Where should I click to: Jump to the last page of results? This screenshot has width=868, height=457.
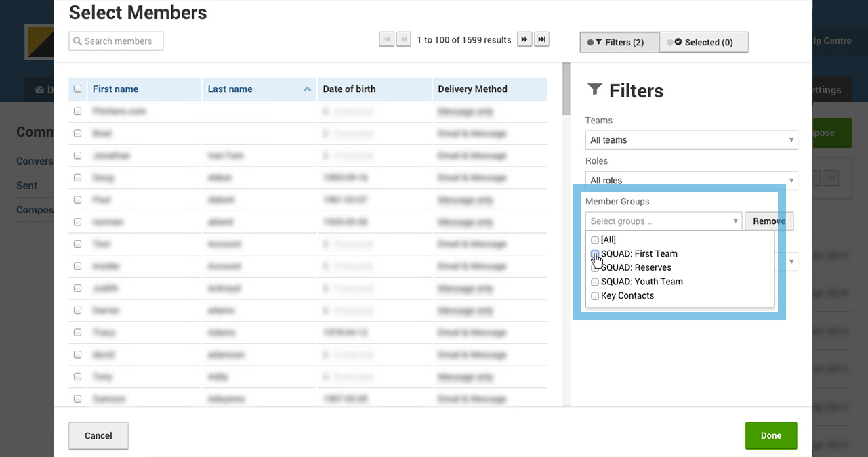coord(541,40)
